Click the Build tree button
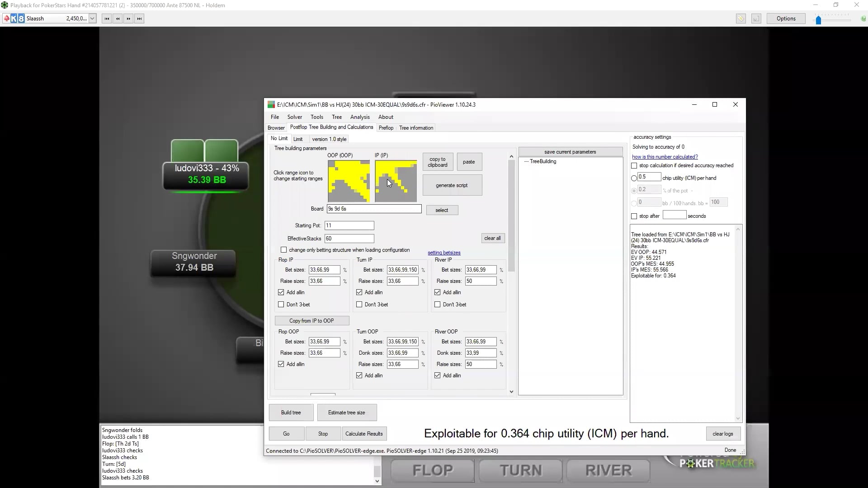The image size is (868, 488). tap(291, 413)
